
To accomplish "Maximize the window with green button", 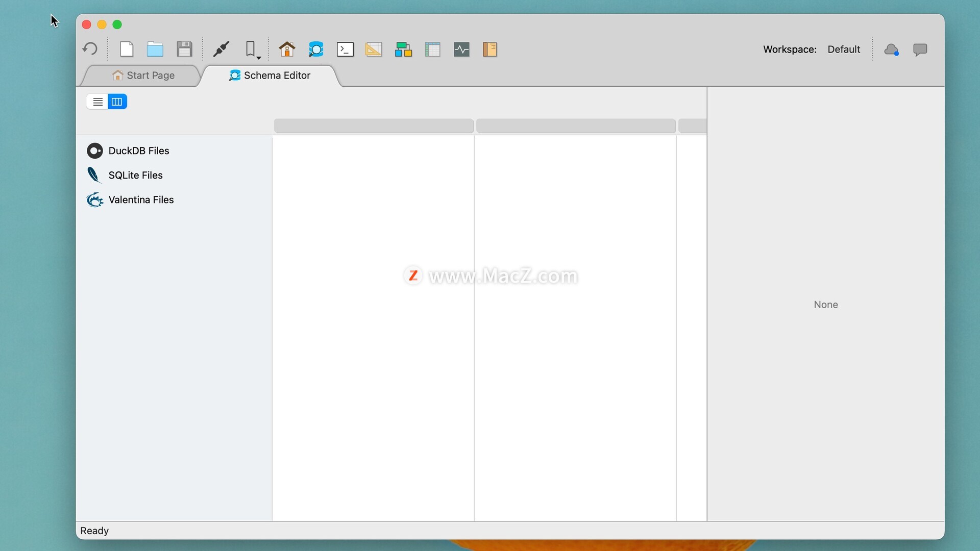I will [x=117, y=24].
